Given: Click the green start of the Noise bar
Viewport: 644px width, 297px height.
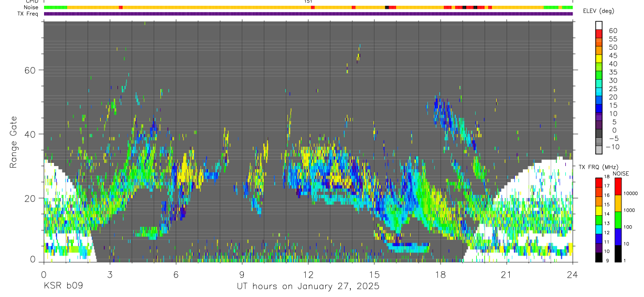Looking at the screenshot, I should [x=55, y=7].
